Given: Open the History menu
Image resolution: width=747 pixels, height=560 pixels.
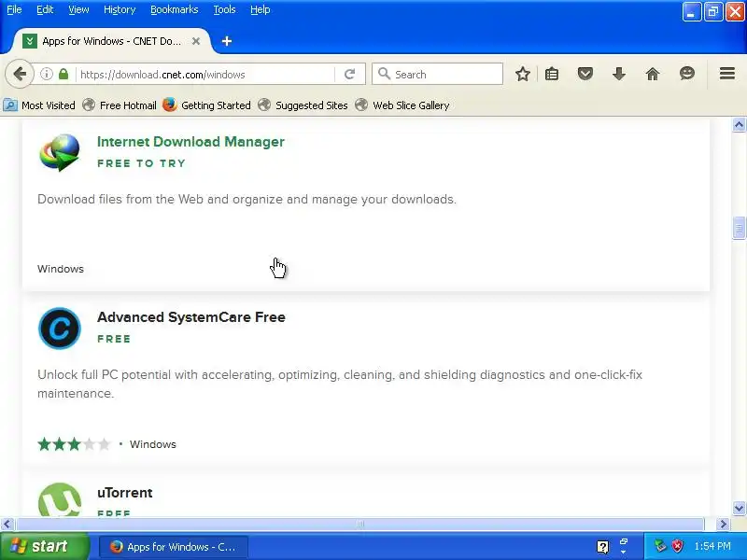Looking at the screenshot, I should tap(120, 9).
